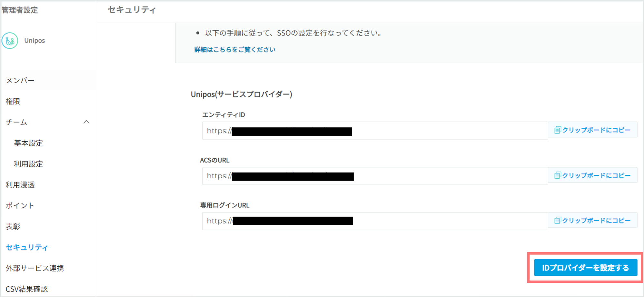Open 利用設定 under チーム
This screenshot has width=644, height=297.
coord(28,164)
